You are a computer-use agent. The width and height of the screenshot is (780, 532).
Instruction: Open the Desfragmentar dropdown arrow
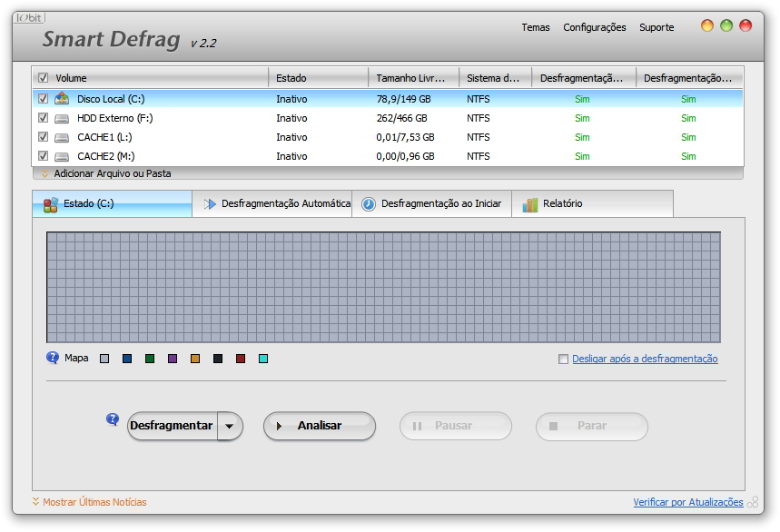230,426
